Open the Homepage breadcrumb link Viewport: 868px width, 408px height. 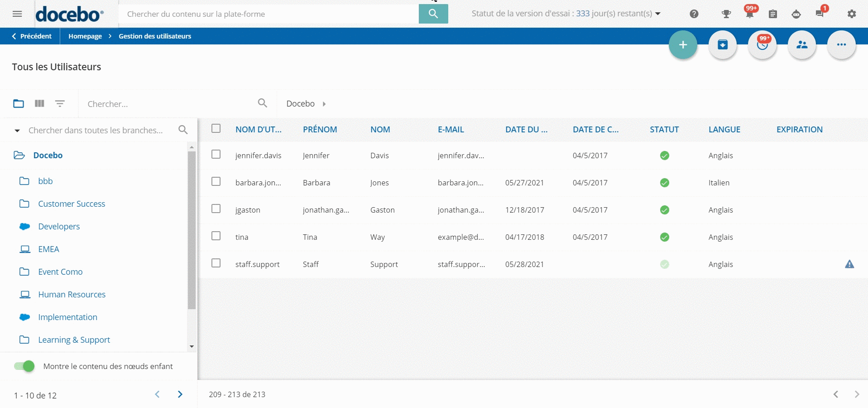tap(85, 36)
